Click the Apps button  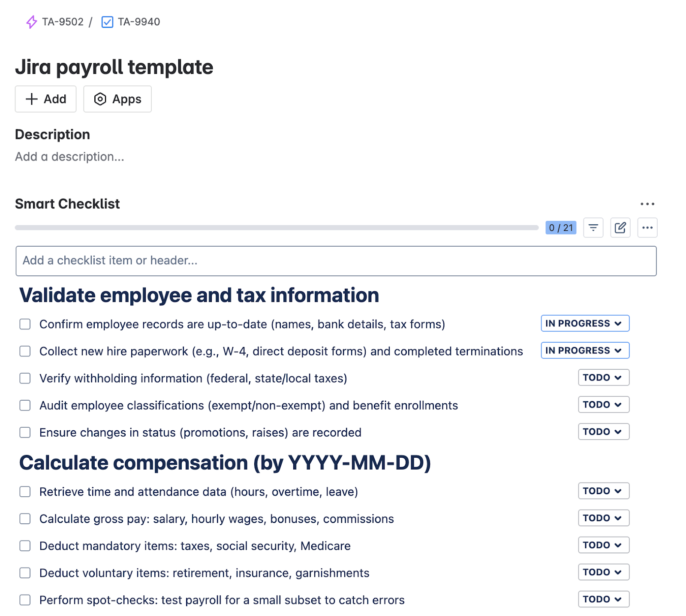[117, 99]
